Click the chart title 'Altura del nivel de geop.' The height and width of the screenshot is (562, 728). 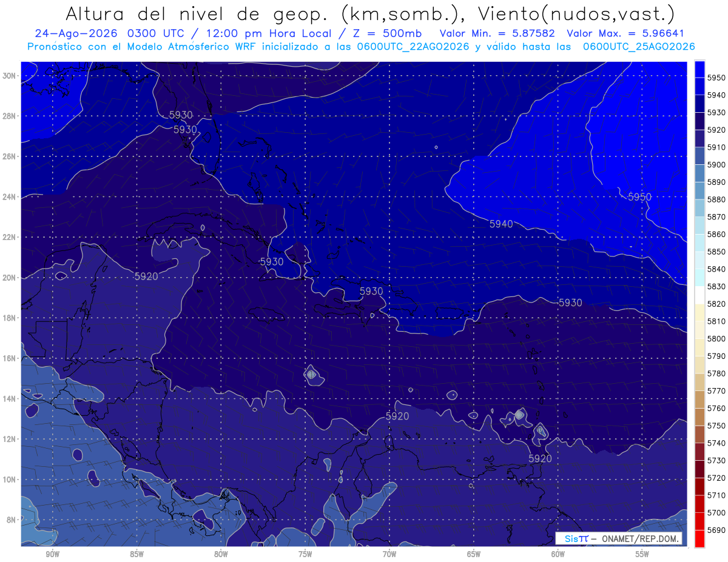click(x=197, y=13)
